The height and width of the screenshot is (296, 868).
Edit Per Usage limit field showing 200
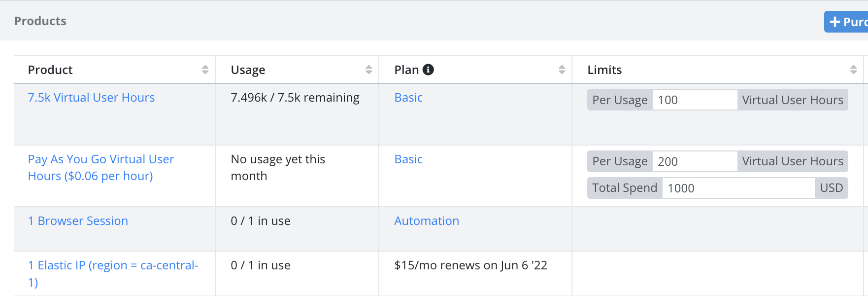(x=695, y=161)
